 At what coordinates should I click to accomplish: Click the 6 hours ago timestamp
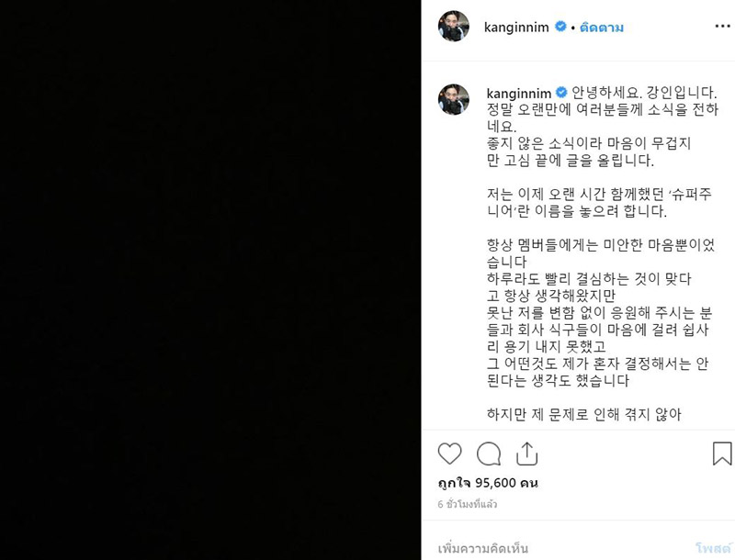(x=467, y=504)
